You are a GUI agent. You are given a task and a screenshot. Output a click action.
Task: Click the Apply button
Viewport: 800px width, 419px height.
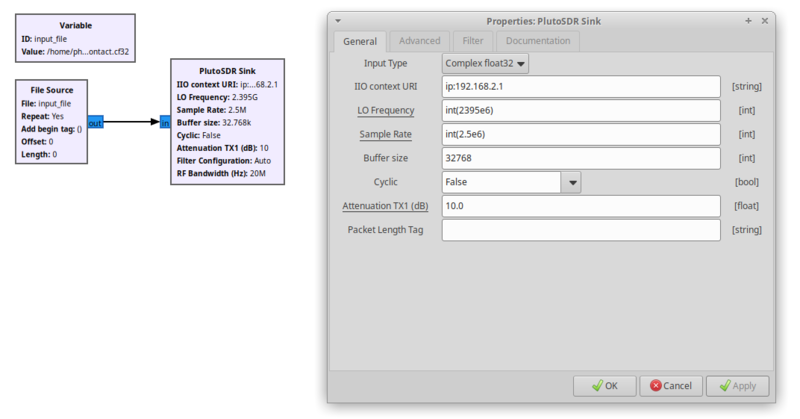tap(738, 385)
